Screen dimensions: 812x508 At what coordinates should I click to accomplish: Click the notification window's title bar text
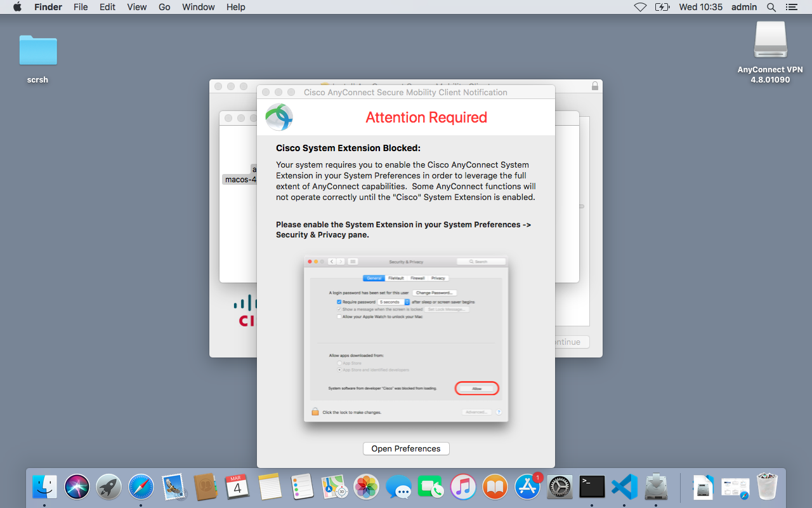[x=405, y=92]
